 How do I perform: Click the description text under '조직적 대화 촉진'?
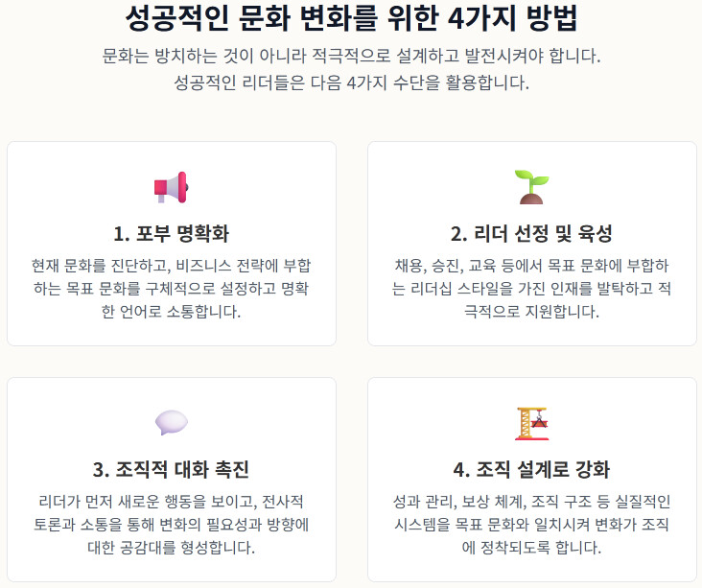tap(171, 525)
